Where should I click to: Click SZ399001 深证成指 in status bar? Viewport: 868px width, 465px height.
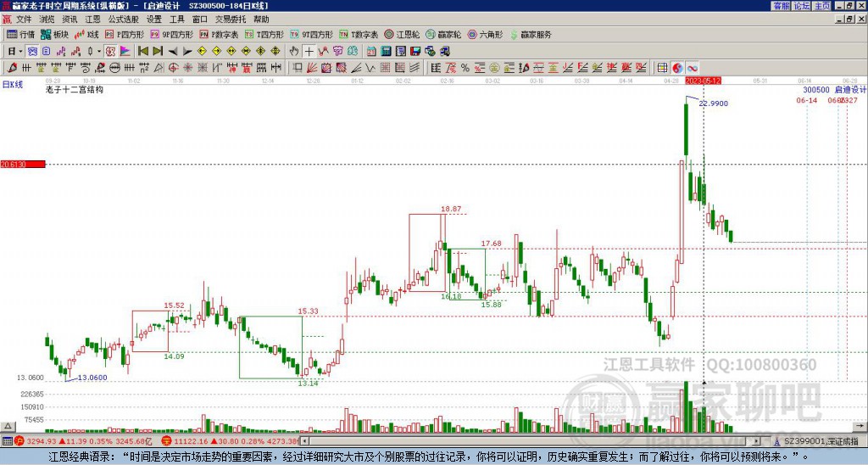tap(821, 441)
